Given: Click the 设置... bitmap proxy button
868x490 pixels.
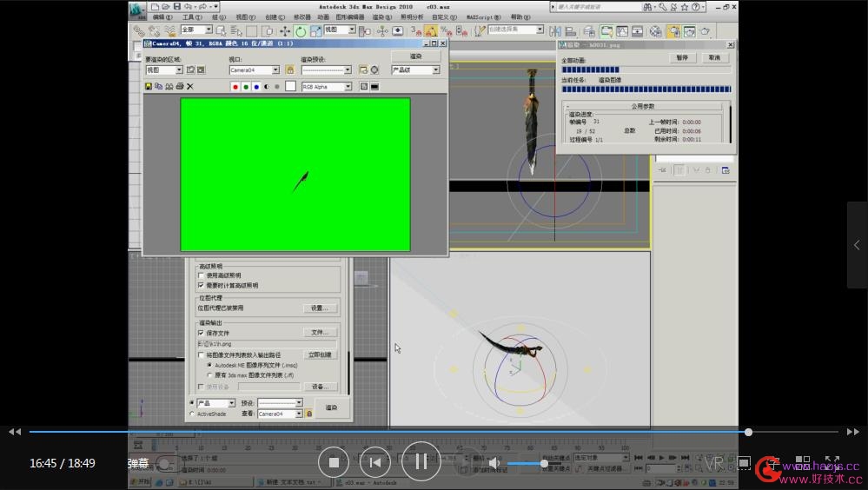Looking at the screenshot, I should [x=320, y=308].
